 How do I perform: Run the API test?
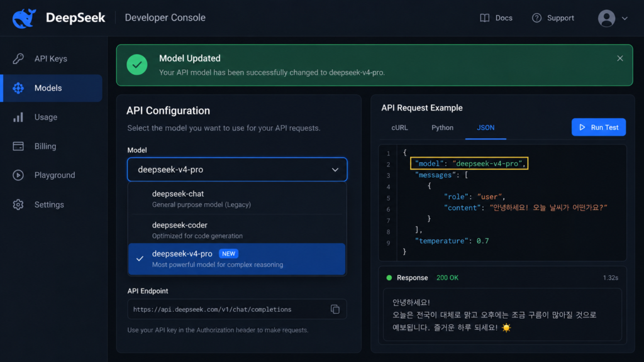coord(599,127)
